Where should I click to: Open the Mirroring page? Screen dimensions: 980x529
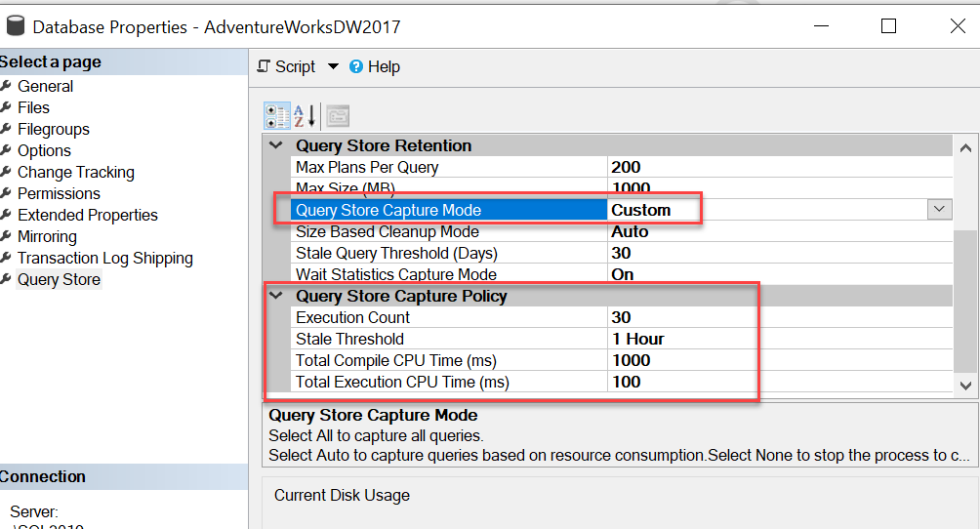[47, 237]
